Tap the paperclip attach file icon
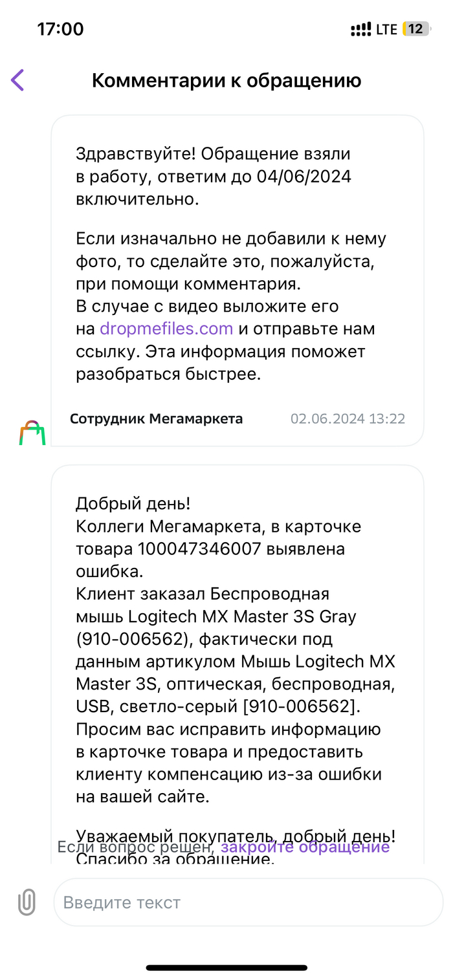The width and height of the screenshot is (453, 980). tap(27, 902)
